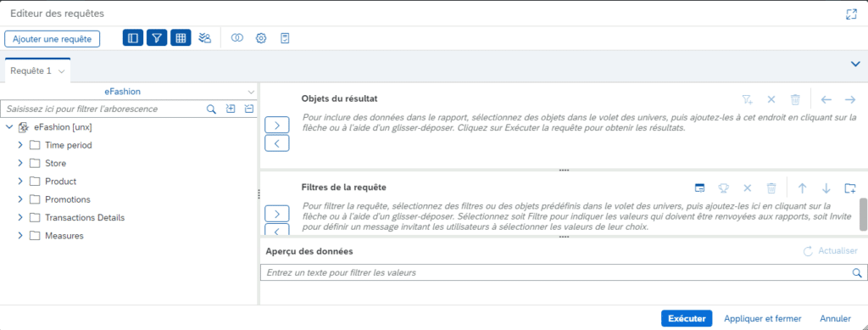Select the Requête 1 tab
This screenshot has width=868, height=330.
pyautogui.click(x=31, y=71)
